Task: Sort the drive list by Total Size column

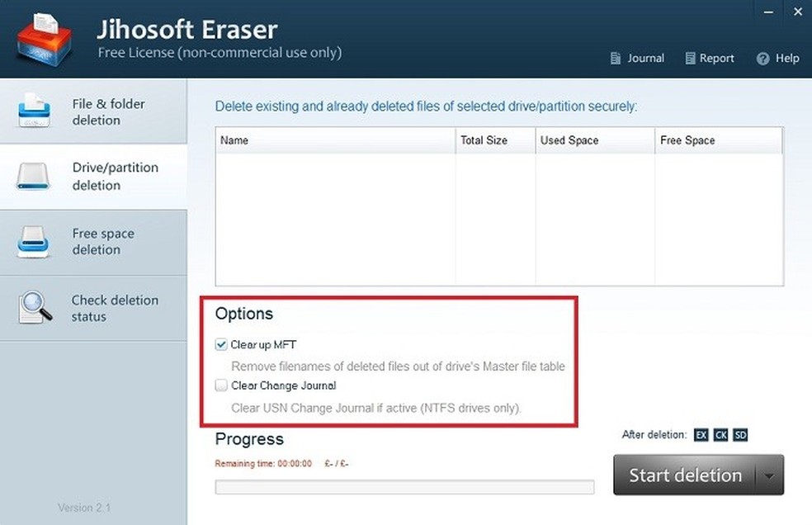Action: pyautogui.click(x=495, y=140)
